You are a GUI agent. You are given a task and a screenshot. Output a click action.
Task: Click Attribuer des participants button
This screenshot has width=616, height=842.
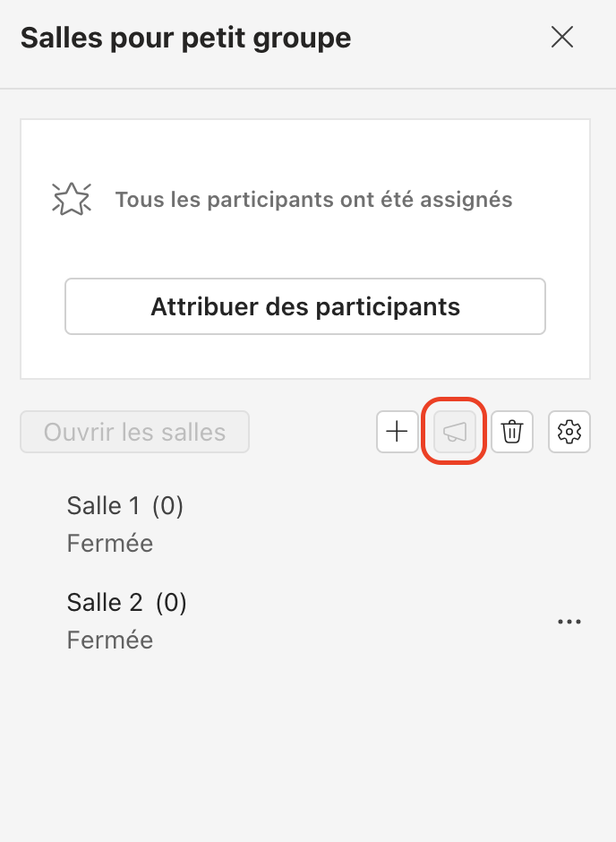pyautogui.click(x=304, y=306)
